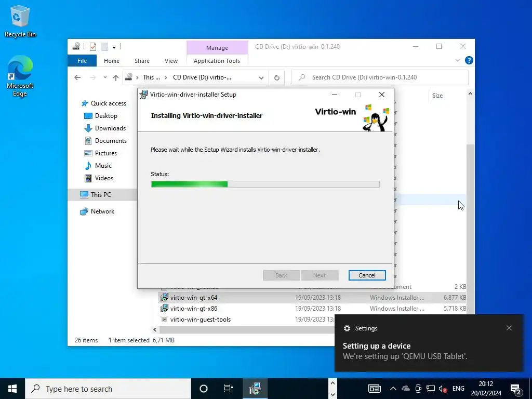Open the muted volume tray icon
Image resolution: width=532 pixels, height=399 pixels.
click(443, 389)
